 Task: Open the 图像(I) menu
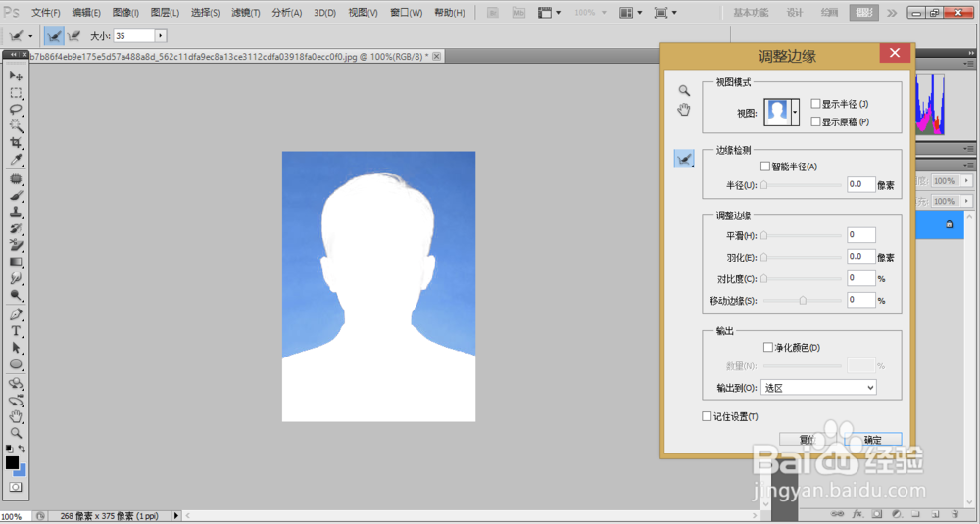point(125,13)
